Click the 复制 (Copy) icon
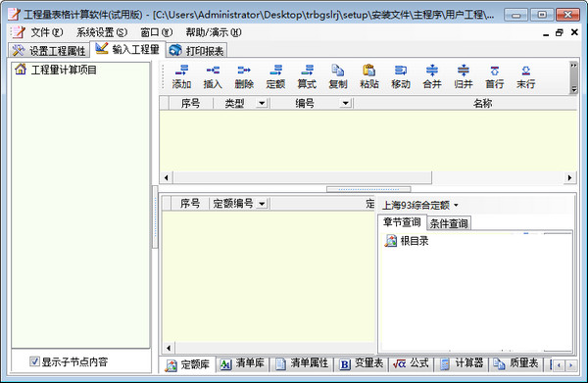 point(338,76)
